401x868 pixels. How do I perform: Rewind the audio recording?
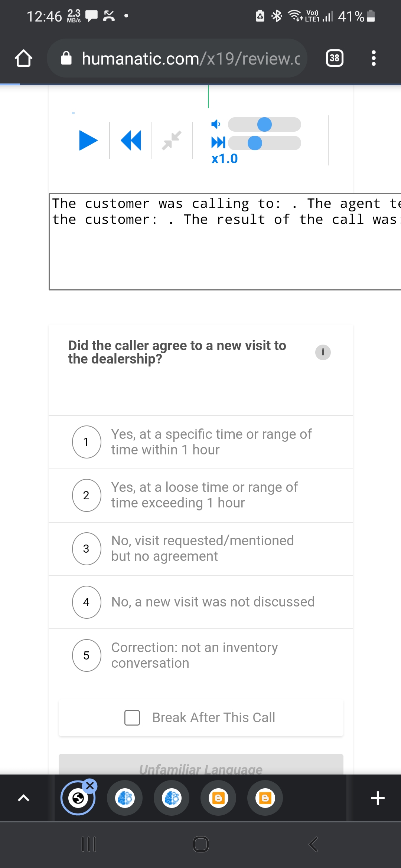131,141
